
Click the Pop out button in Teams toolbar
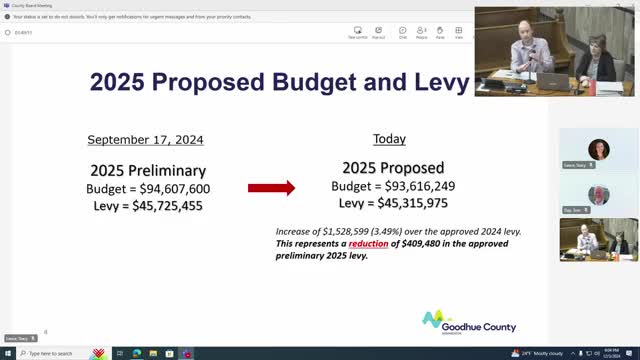(378, 32)
